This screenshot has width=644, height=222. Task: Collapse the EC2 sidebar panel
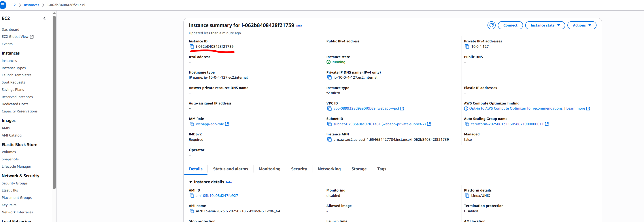click(45, 18)
